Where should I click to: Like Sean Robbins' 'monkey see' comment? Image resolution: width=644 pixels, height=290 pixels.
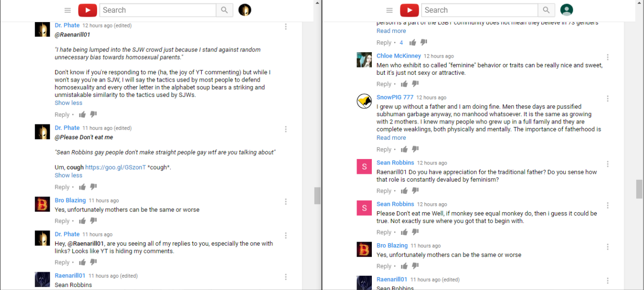404,232
